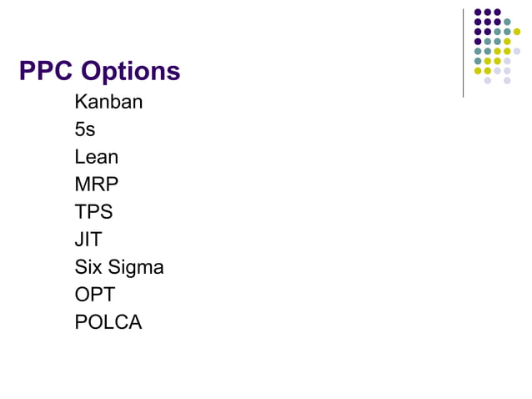Screen dimensions: 532x399
Task: Select the Six Sigma entry
Action: 119,267
